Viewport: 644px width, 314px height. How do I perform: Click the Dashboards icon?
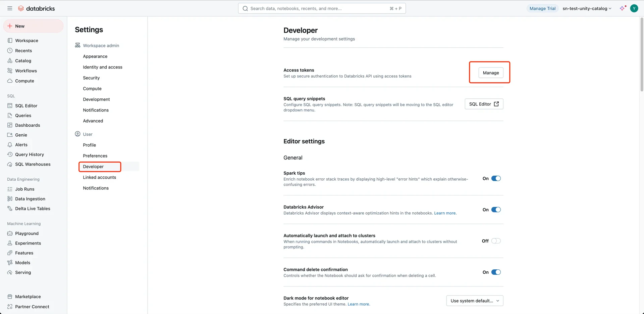tap(10, 125)
